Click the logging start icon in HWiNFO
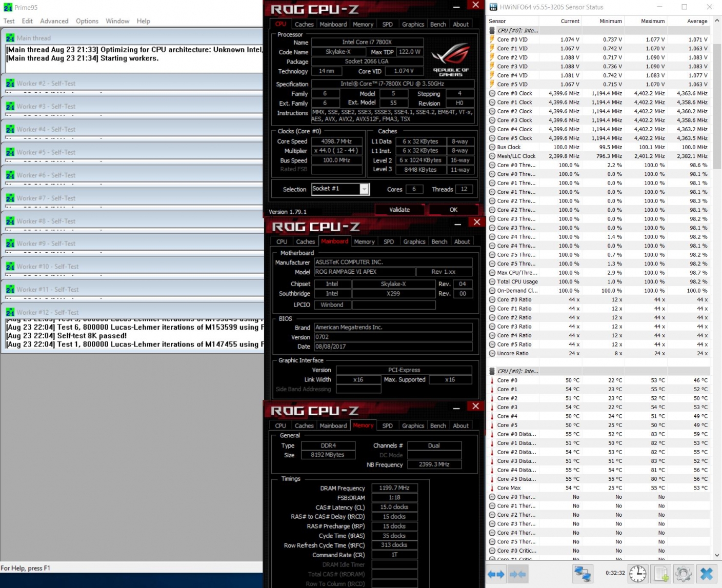Viewport: 722px width, 588px height. (x=660, y=574)
